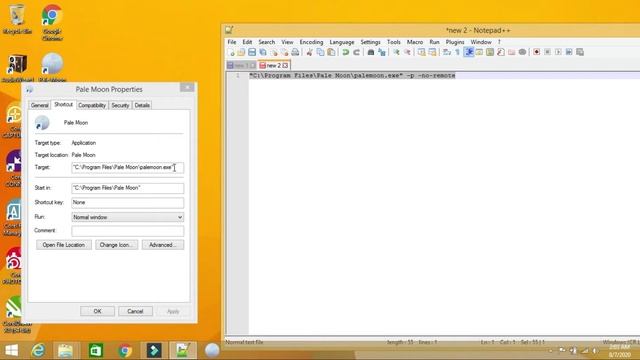640x360 pixels.
Task: Select the Recycle Bin desktop icon
Action: click(x=17, y=19)
